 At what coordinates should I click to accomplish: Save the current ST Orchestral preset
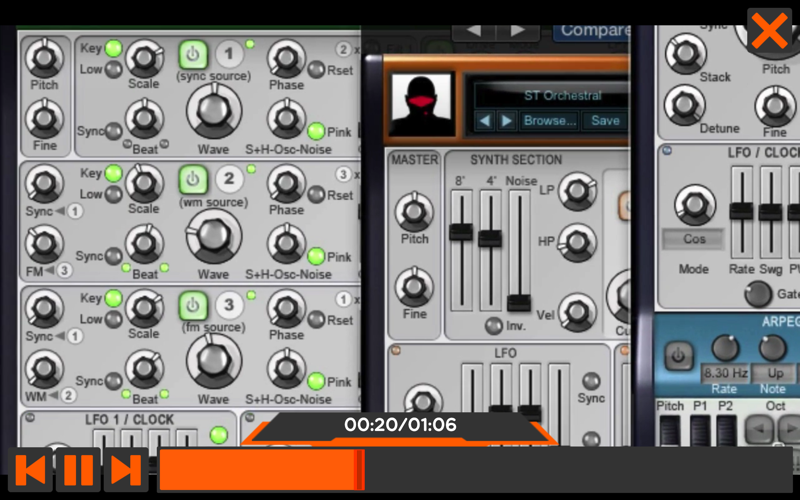click(x=605, y=121)
